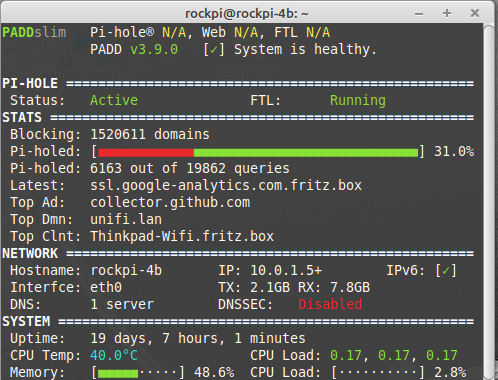Click the System is healthy checkmark
498x380 pixels.
tap(214, 50)
